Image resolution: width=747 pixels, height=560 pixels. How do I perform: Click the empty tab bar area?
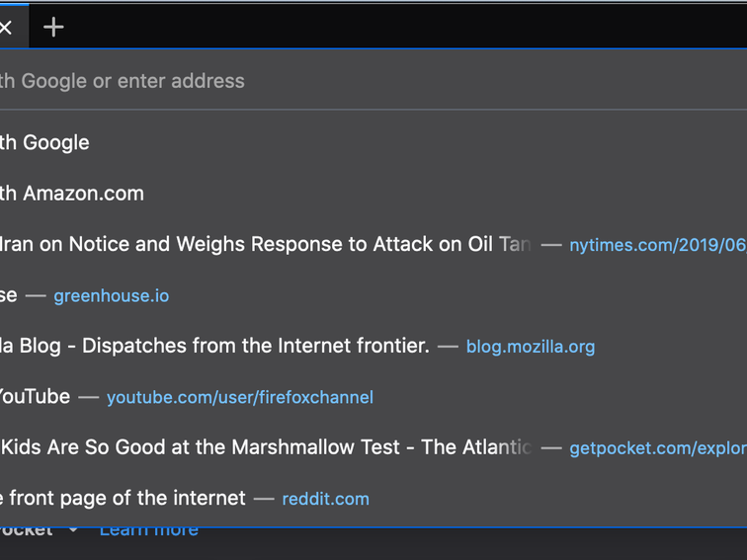[395, 28]
